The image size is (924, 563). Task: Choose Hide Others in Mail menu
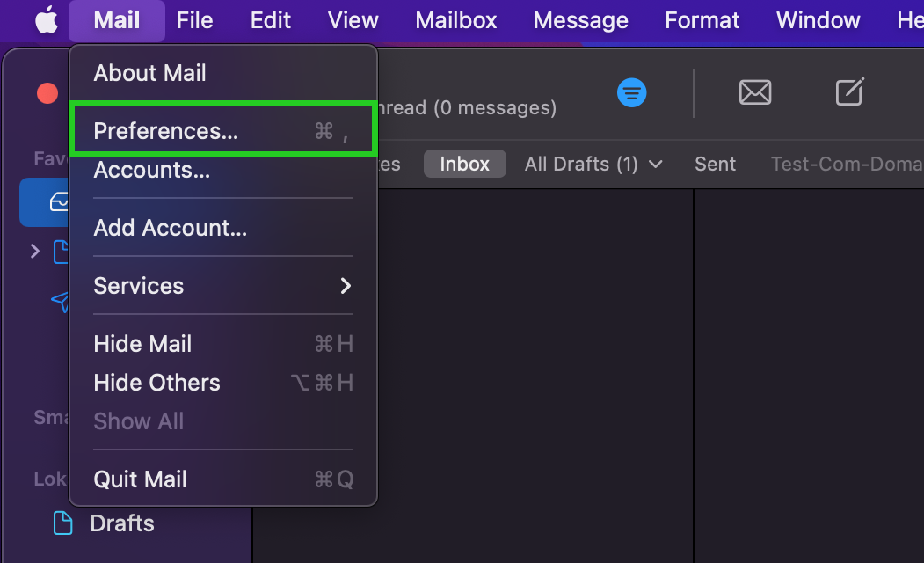click(x=156, y=383)
